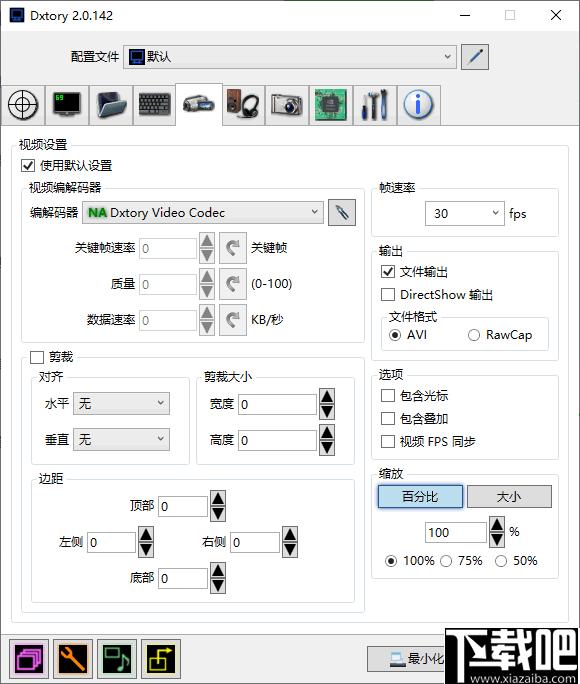Open the keyboard hotkey tab
This screenshot has width=580, height=684.
(154, 105)
